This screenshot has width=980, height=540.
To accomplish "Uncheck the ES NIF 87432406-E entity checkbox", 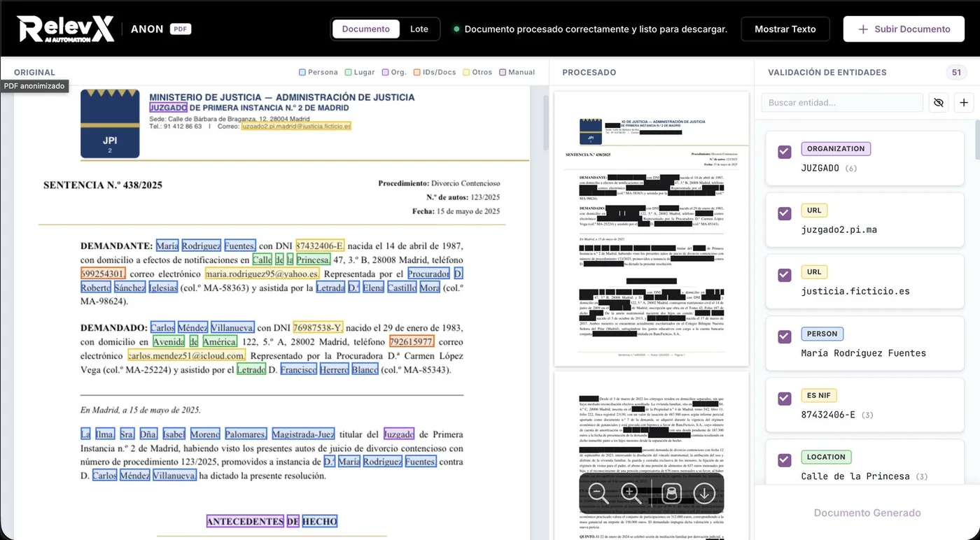I will [x=785, y=398].
